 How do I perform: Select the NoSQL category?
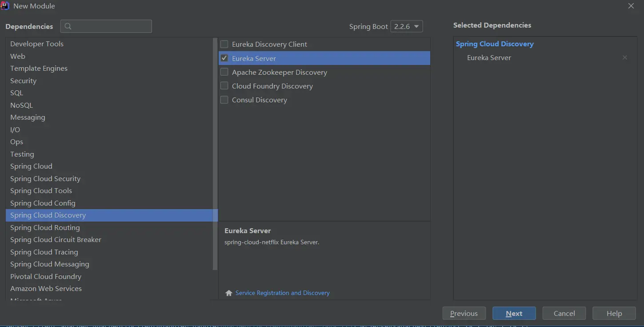tap(110, 105)
